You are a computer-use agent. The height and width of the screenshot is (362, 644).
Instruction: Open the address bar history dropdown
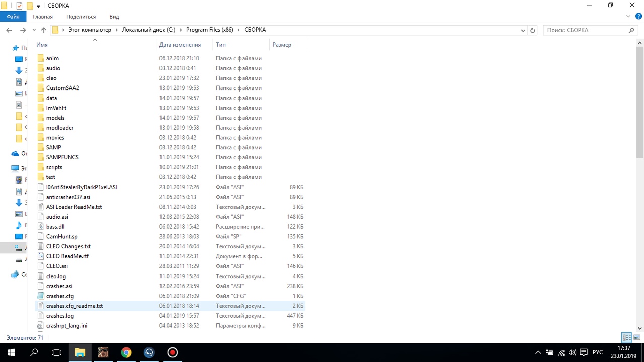523,30
